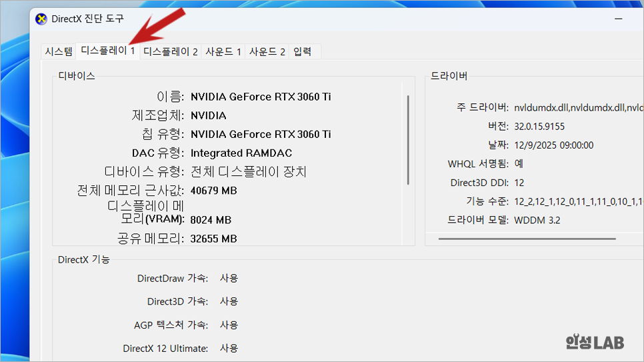Click the 공유 메모리: label

[x=151, y=239]
